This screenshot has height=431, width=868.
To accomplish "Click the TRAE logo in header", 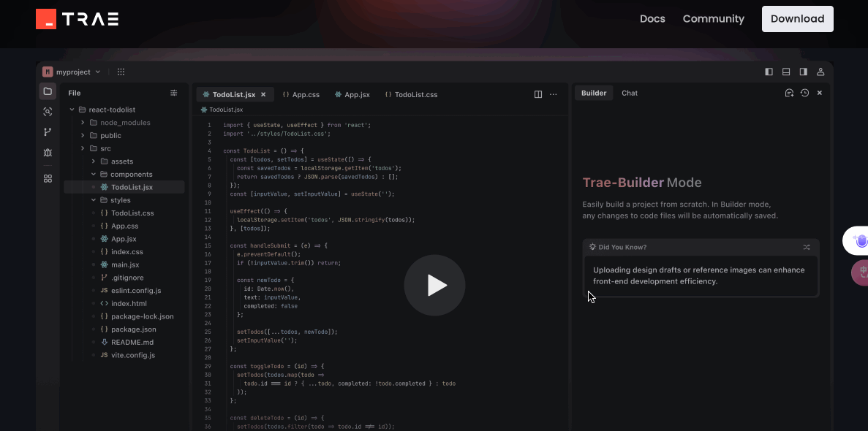I will pyautogui.click(x=77, y=19).
